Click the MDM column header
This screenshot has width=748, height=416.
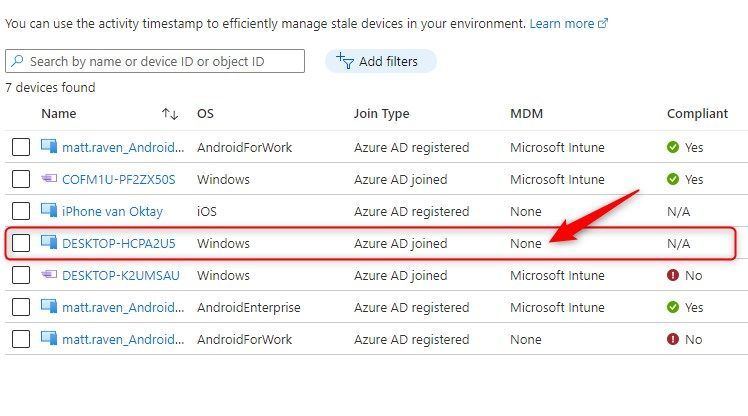point(526,114)
